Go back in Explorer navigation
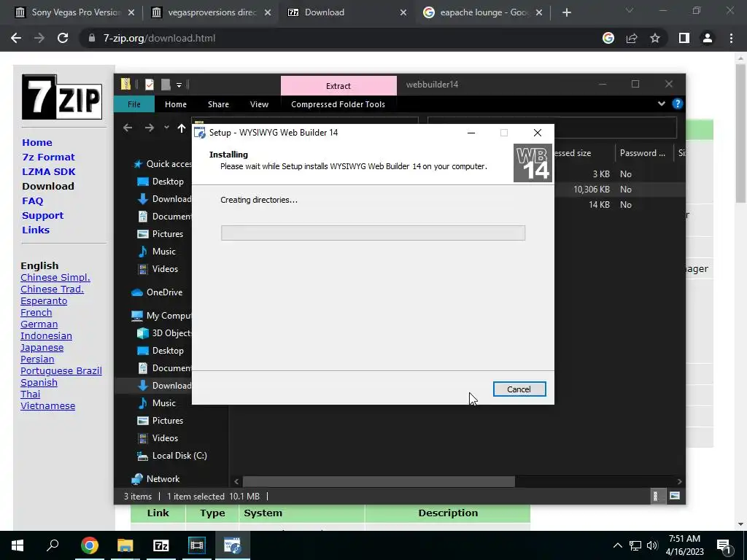 click(127, 128)
